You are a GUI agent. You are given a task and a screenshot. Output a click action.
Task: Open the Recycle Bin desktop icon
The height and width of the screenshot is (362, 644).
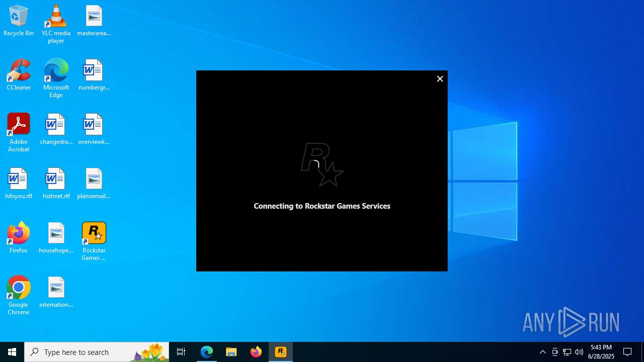pos(19,21)
